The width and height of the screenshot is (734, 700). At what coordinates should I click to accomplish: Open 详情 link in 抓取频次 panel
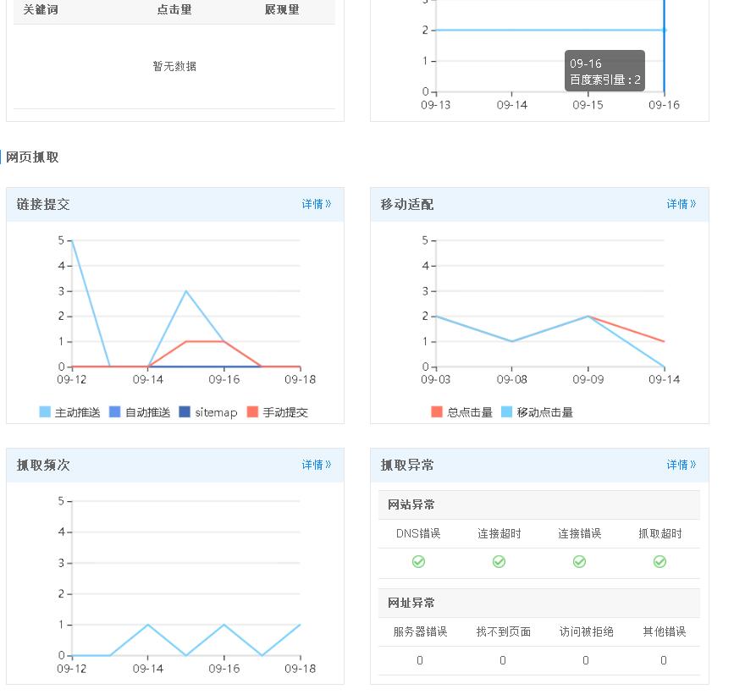click(x=317, y=465)
